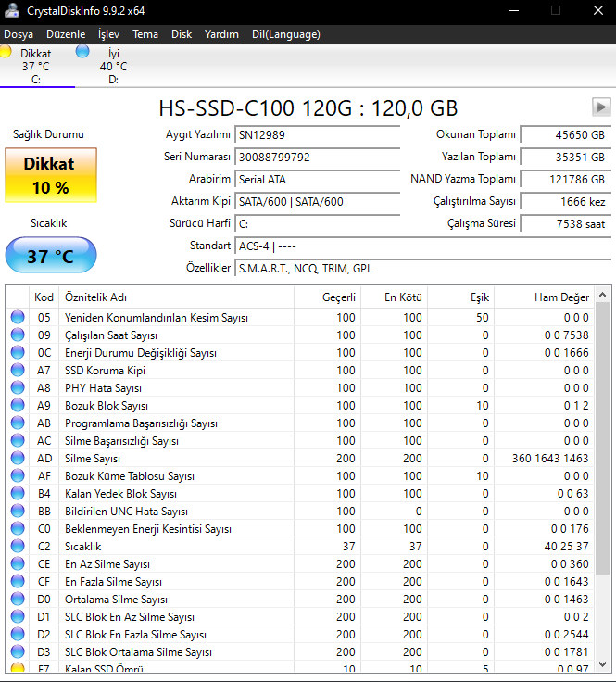This screenshot has height=682, width=616.
Task: Click disk title HS-SSD-C100 120G
Action: click(308, 107)
